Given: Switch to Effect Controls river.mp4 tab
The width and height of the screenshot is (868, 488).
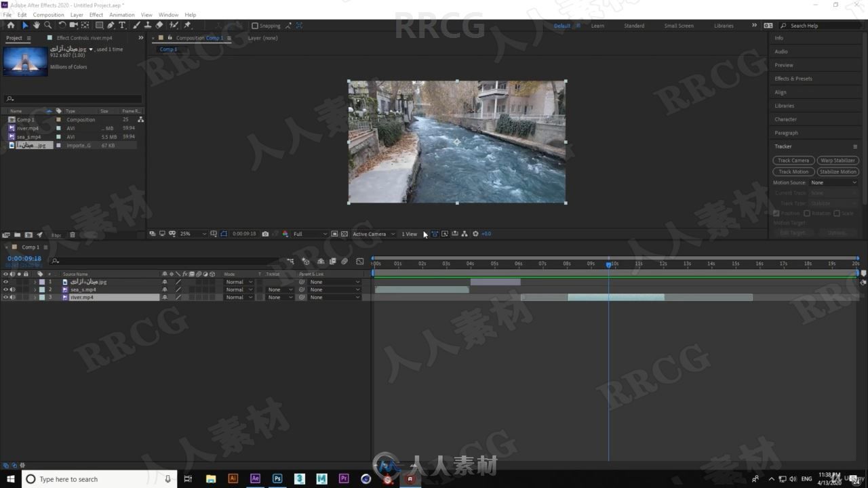Looking at the screenshot, I should (84, 38).
